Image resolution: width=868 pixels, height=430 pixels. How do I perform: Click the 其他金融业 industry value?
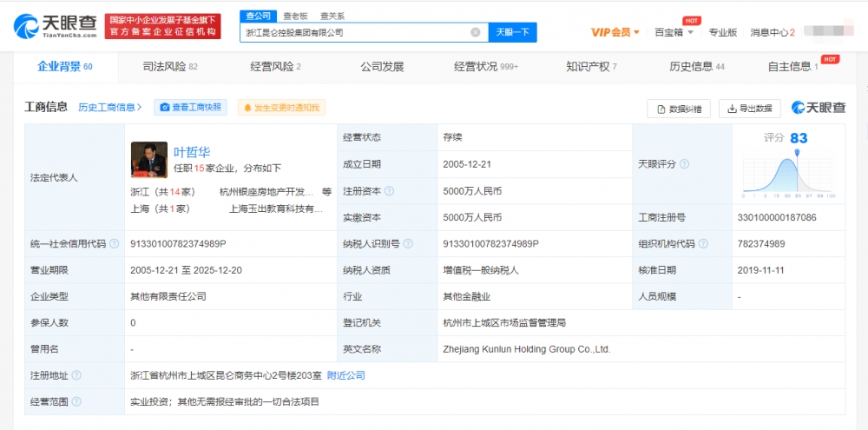(x=467, y=296)
